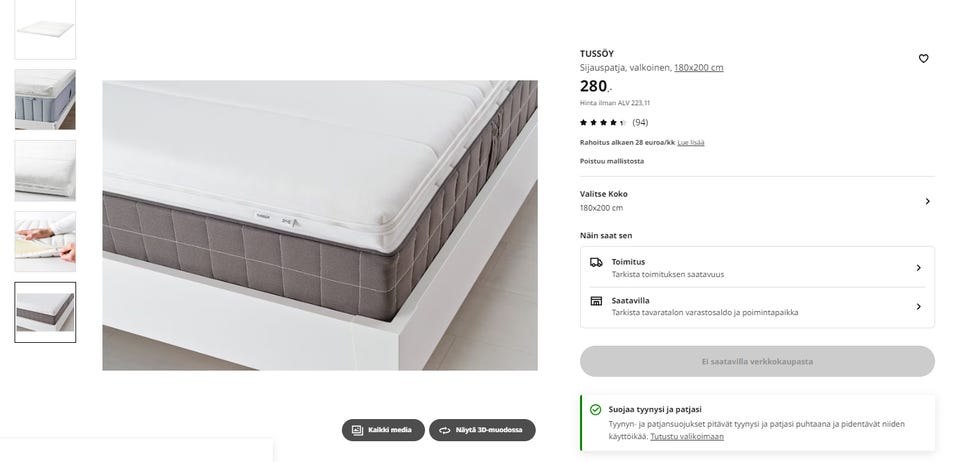Click the main mattress product image

click(320, 225)
